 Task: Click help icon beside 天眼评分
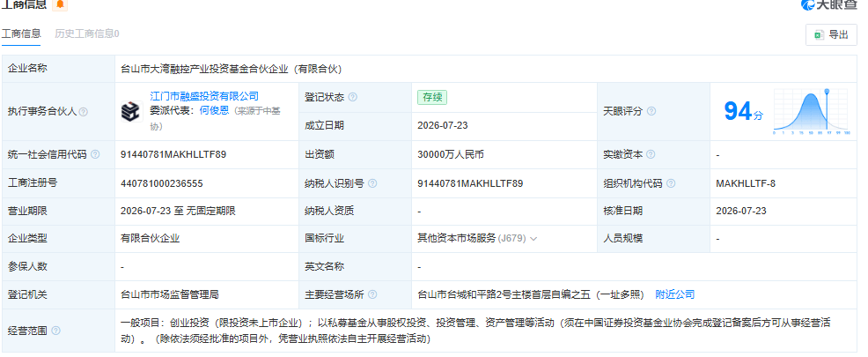point(651,111)
